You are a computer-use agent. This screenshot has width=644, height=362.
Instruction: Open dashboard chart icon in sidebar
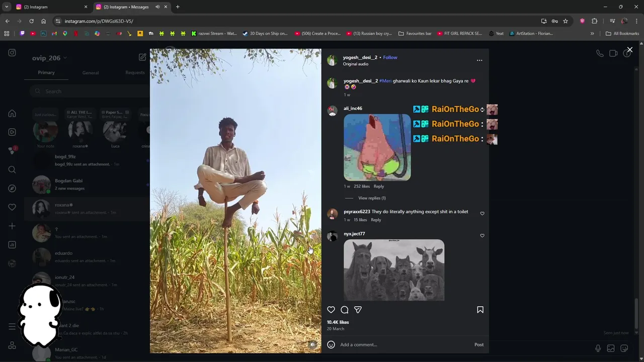[12, 245]
